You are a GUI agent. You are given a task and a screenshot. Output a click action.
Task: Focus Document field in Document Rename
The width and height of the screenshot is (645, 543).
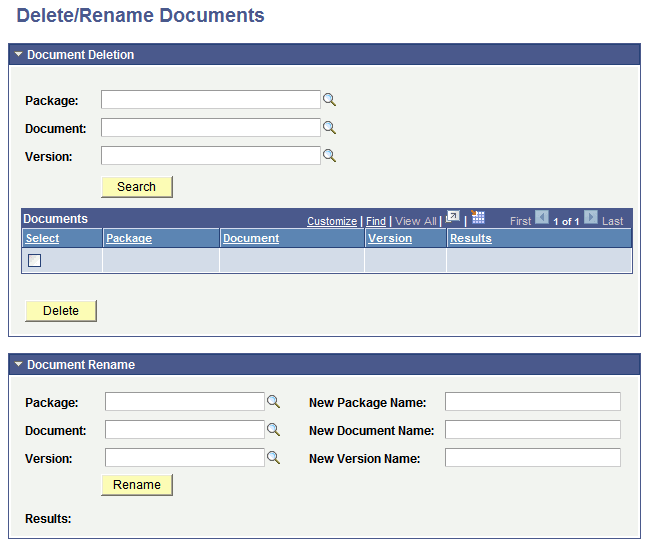coord(185,429)
